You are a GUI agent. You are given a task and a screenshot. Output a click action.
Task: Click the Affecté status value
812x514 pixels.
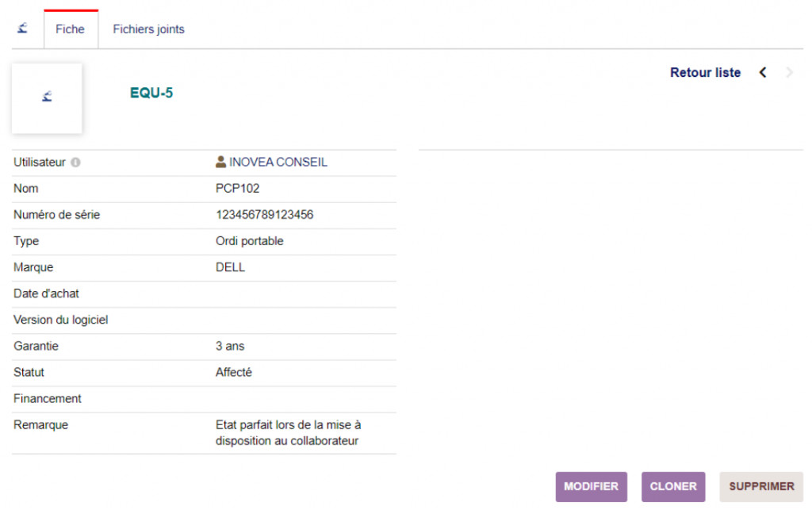[234, 372]
